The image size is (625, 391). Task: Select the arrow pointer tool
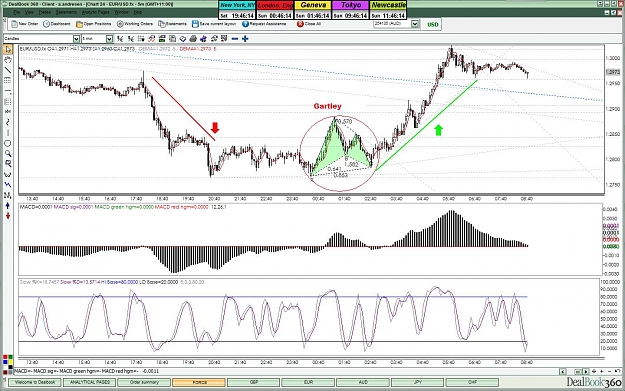pos(8,49)
